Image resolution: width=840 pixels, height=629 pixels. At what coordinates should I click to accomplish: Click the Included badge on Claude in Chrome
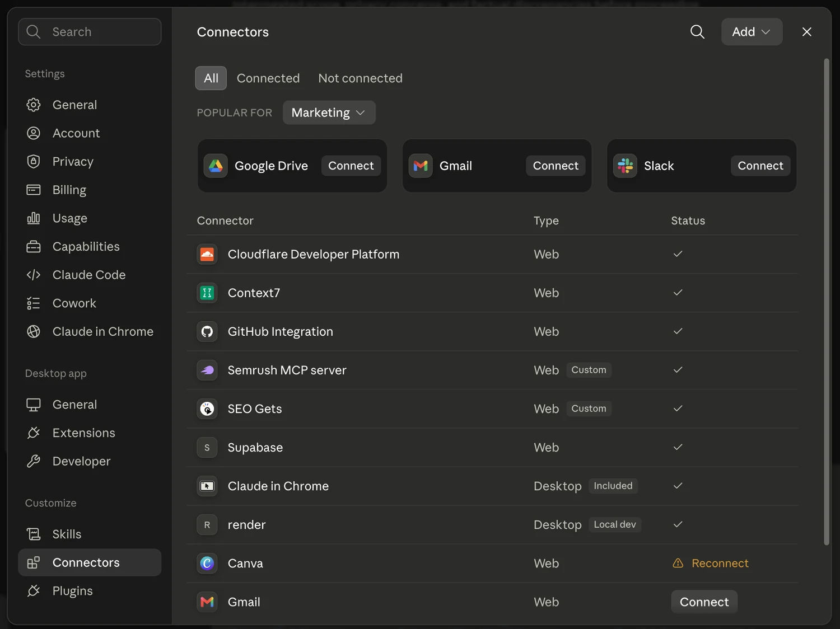(x=613, y=486)
